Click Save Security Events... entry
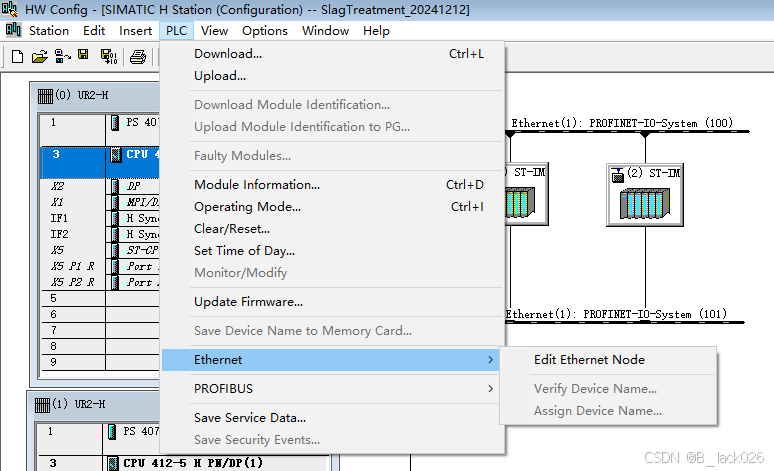 point(332,440)
